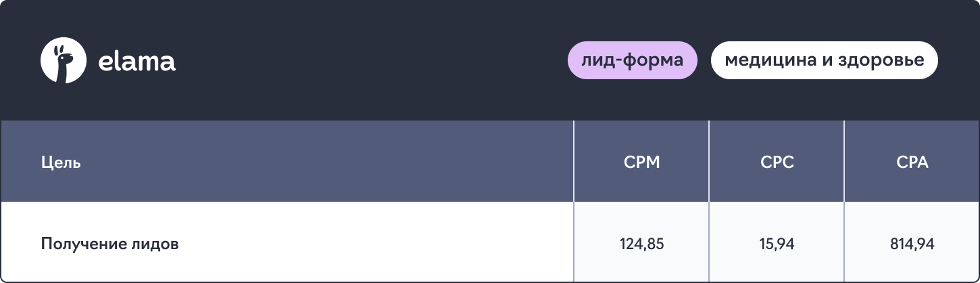Sort by the CPM column header
The image size is (980, 283).
[641, 162]
